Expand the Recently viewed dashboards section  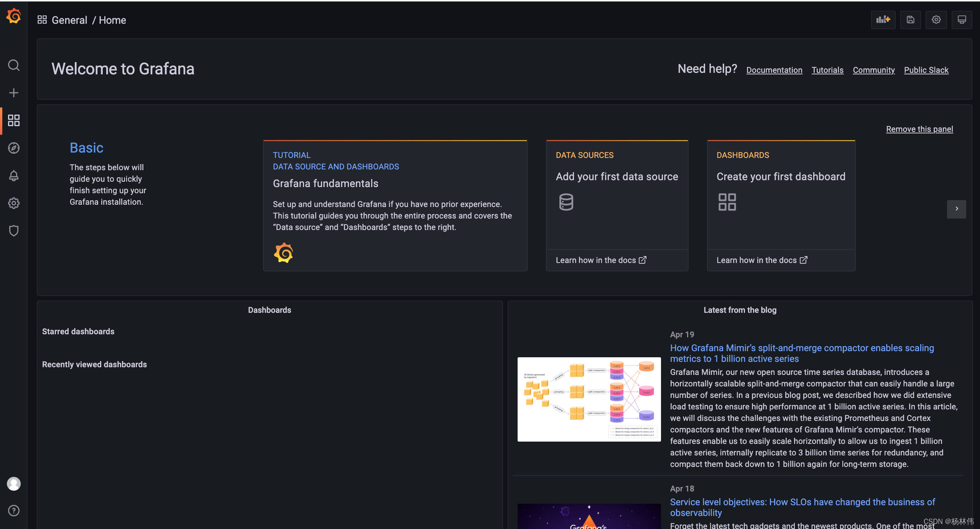(94, 364)
